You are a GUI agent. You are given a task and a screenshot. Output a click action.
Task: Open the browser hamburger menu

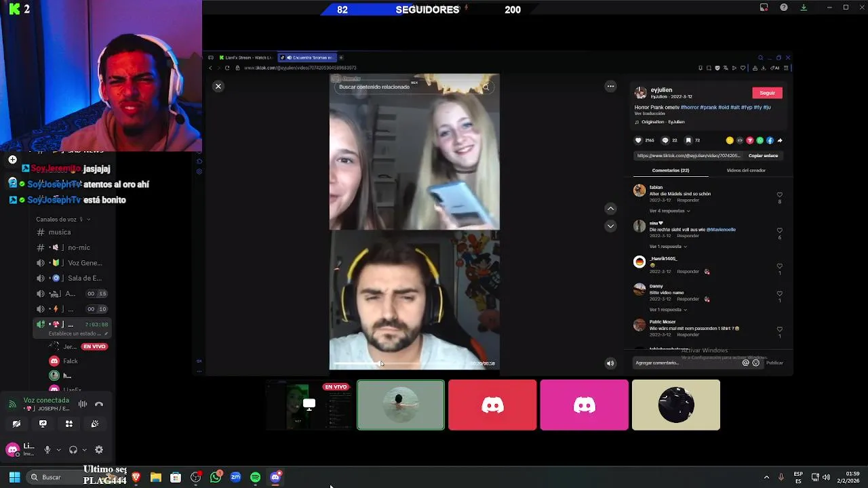pyautogui.click(x=786, y=68)
